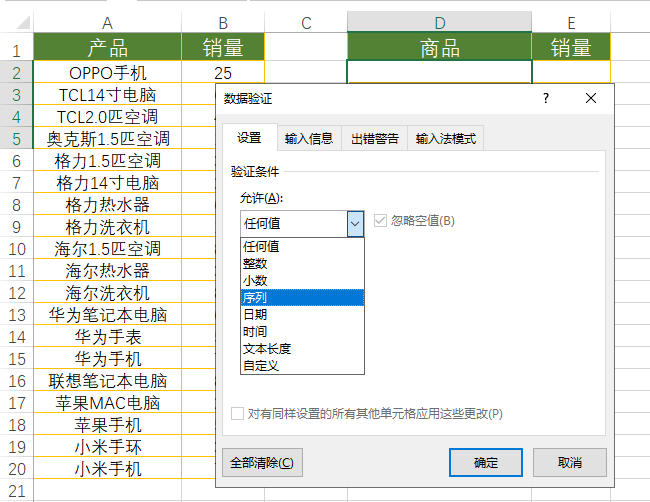The width and height of the screenshot is (650, 502).
Task: Select column C header
Action: (306, 22)
